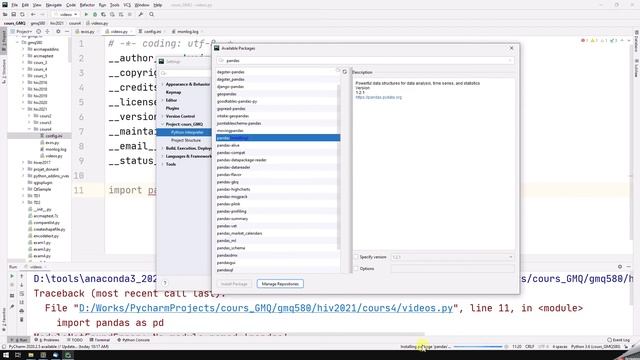The height and width of the screenshot is (360, 640).
Task: Select Keymap in Settings tree
Action: (x=173, y=92)
